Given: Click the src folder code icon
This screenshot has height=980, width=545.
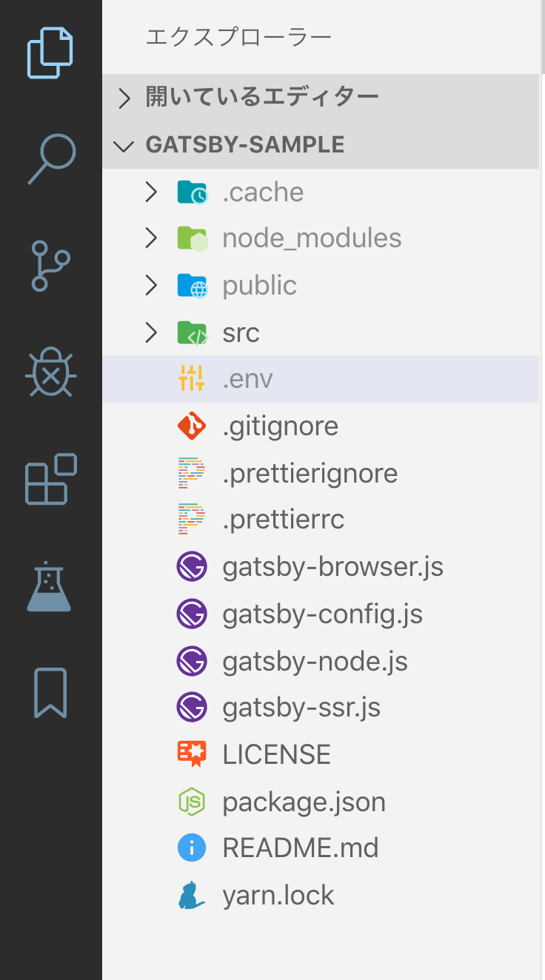Looking at the screenshot, I should [193, 333].
